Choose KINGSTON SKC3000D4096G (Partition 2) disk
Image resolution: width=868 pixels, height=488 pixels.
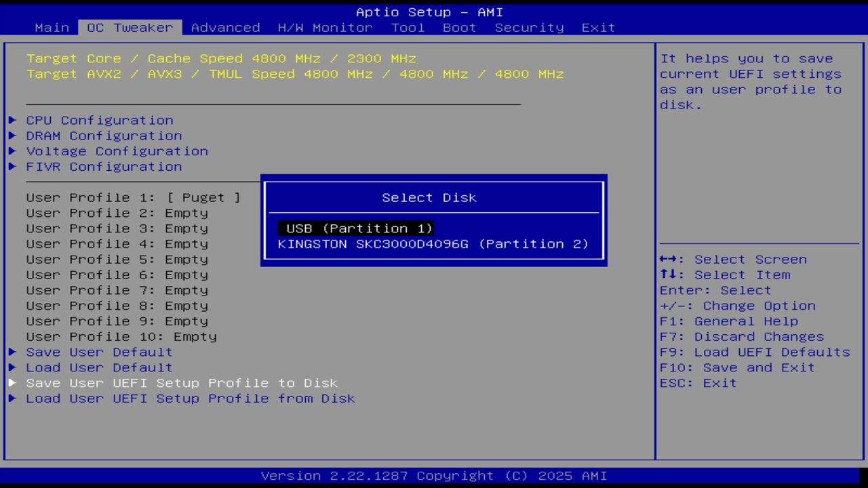433,244
